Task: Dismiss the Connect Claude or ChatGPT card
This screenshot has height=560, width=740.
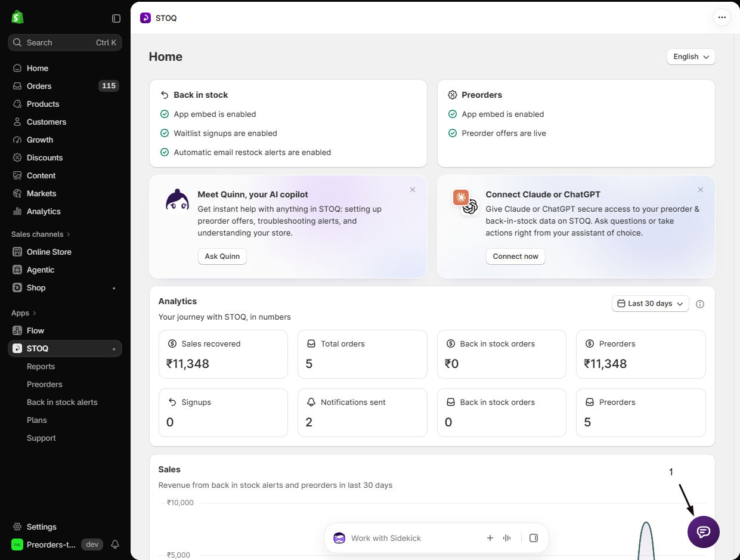Action: 701,190
